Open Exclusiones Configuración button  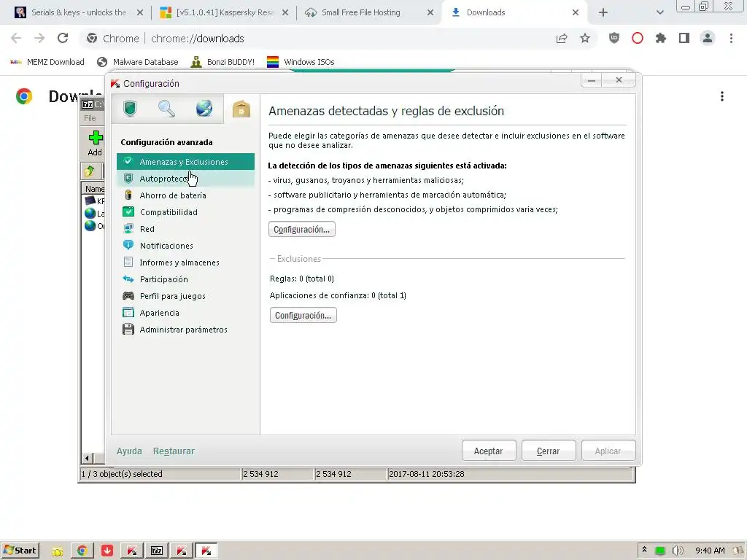tap(303, 315)
